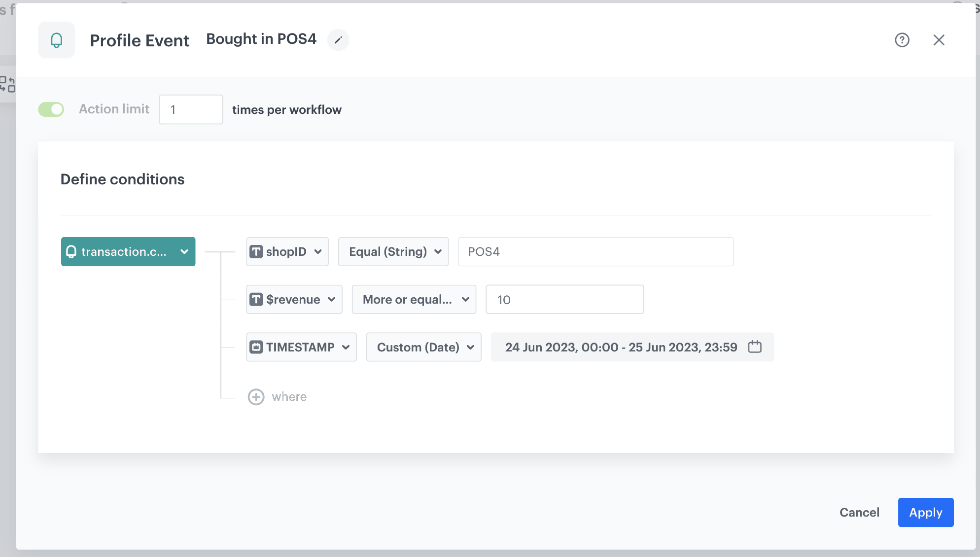Click the Cancel button
The height and width of the screenshot is (557, 980).
pyautogui.click(x=859, y=513)
